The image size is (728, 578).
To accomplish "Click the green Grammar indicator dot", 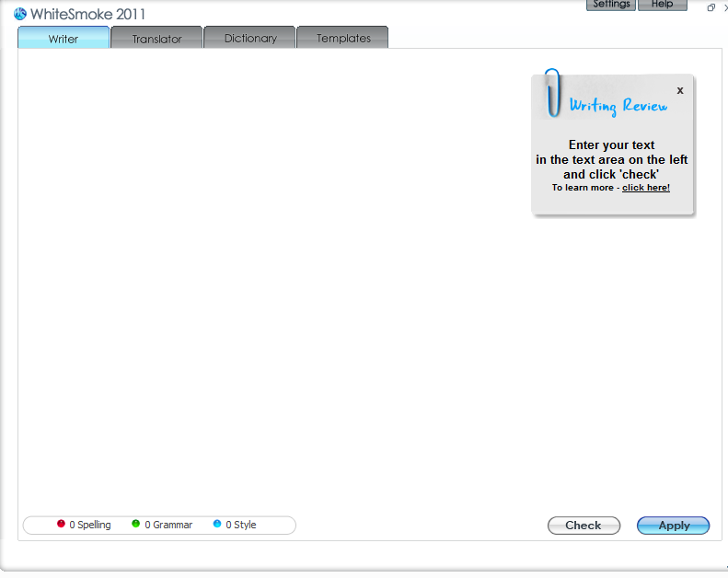I will click(135, 524).
